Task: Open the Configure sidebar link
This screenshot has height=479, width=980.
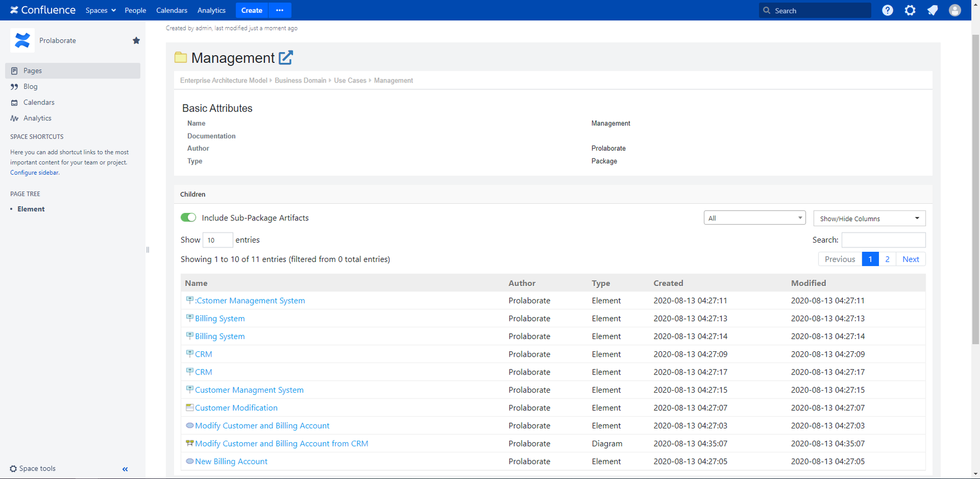Action: pos(34,172)
